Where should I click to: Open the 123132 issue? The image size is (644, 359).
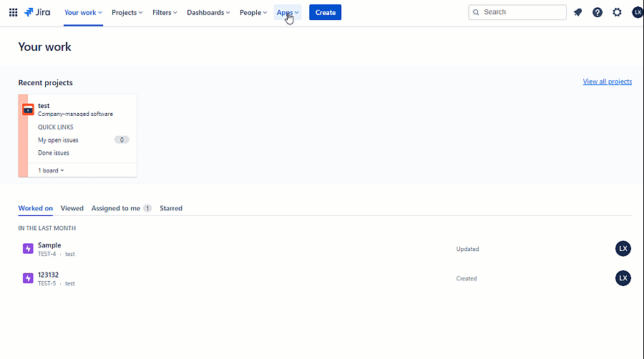click(x=48, y=275)
